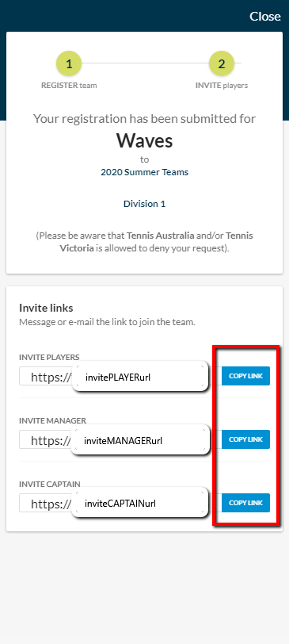The width and height of the screenshot is (289, 644).
Task: Click the inviteCAPTAINurl placeholder box
Action: pyautogui.click(x=140, y=503)
